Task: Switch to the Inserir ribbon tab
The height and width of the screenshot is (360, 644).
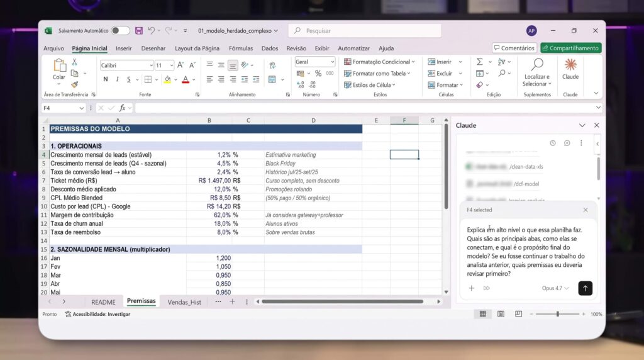Action: click(x=124, y=48)
